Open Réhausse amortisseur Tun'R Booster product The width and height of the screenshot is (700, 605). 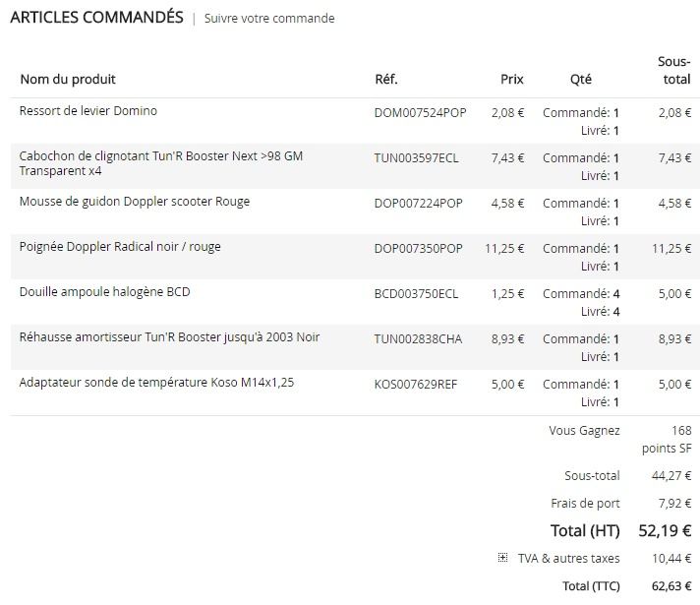(169, 337)
